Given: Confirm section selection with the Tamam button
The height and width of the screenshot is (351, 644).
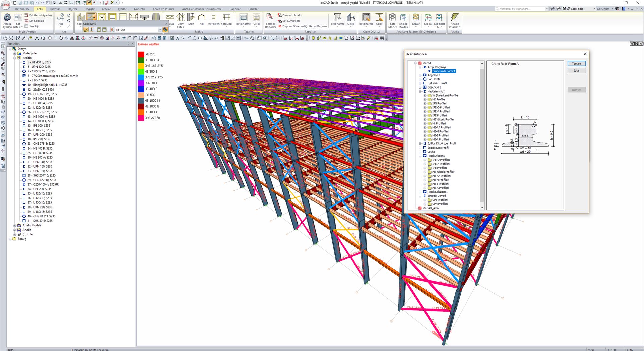Looking at the screenshot, I should [x=576, y=63].
